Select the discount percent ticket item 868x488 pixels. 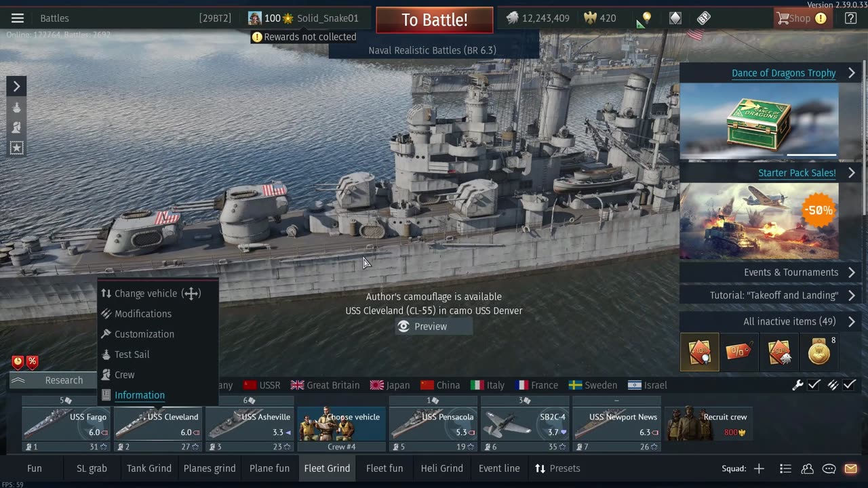(739, 352)
